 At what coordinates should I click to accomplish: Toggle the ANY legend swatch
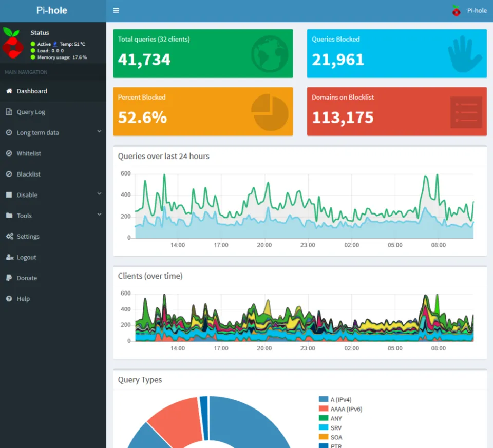323,418
